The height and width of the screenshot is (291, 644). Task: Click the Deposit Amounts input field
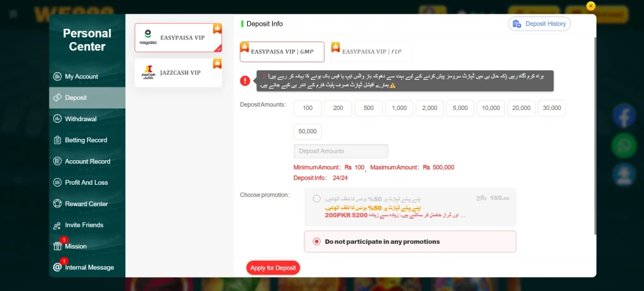341,151
